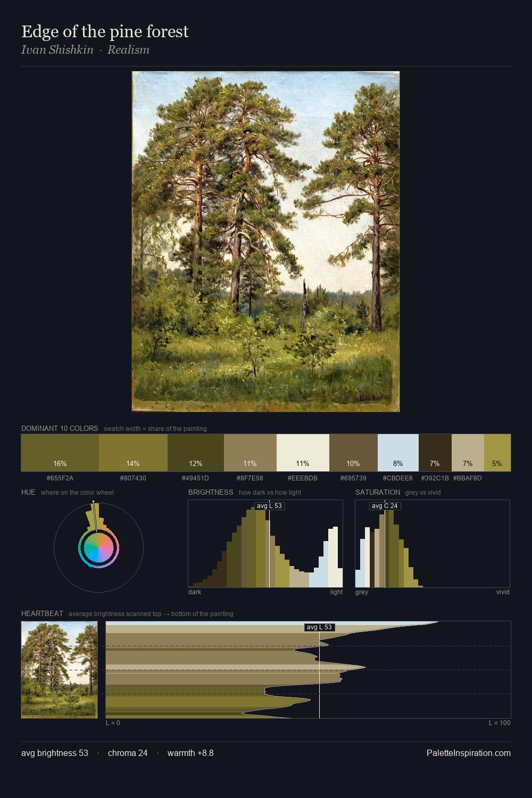Click the HUE section heading

28,492
